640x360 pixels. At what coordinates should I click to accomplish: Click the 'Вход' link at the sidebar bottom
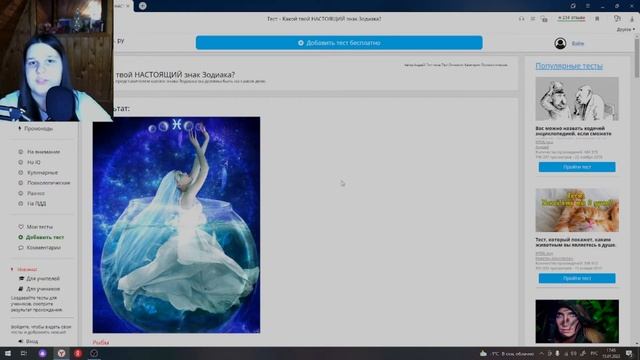pos(32,341)
